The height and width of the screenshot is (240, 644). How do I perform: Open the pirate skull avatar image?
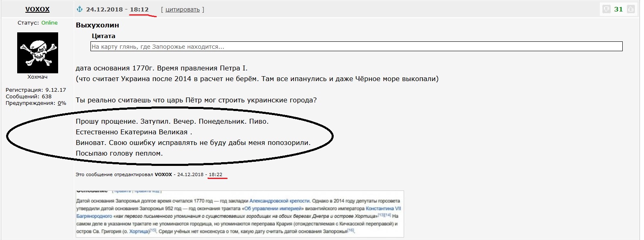click(x=38, y=53)
